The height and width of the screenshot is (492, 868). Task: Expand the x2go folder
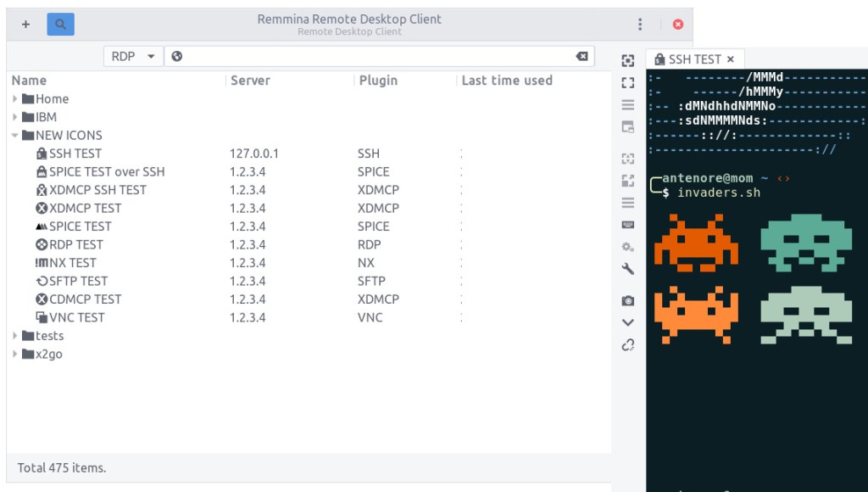click(x=15, y=355)
